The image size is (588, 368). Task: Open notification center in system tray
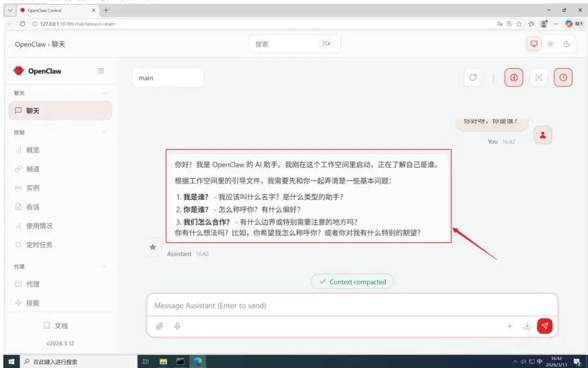pyautogui.click(x=577, y=361)
